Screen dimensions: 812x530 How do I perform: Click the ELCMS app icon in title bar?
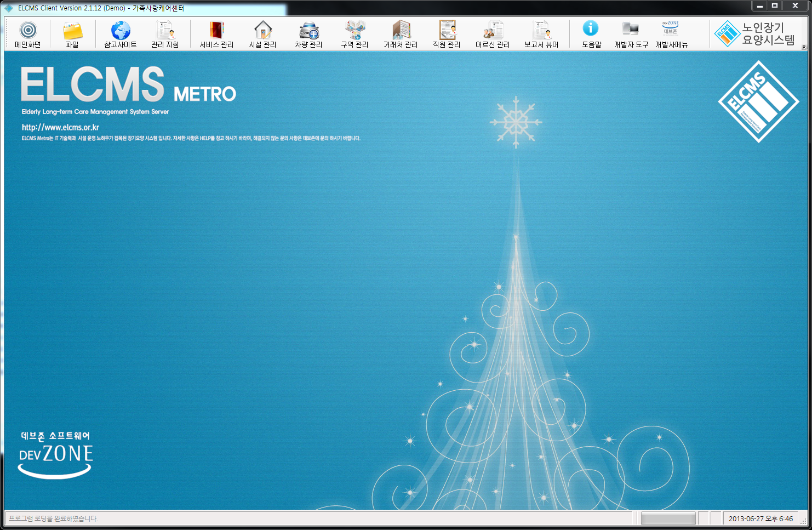pyautogui.click(x=9, y=8)
